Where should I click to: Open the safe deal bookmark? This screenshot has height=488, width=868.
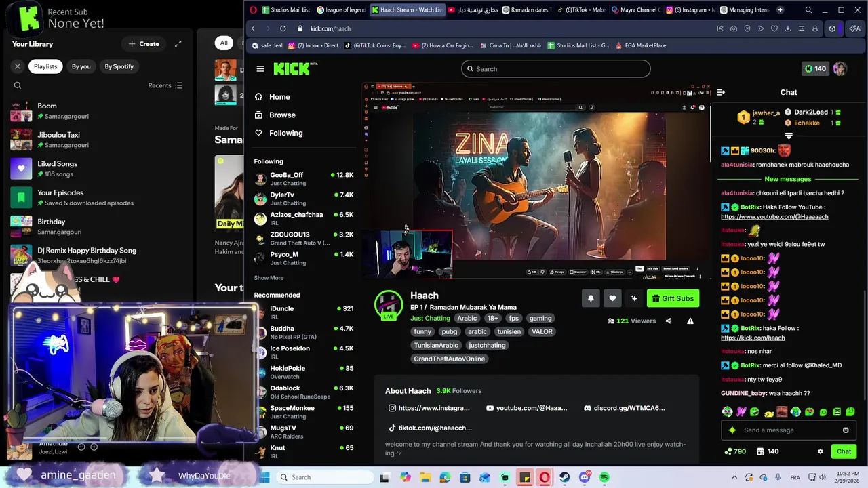(267, 45)
